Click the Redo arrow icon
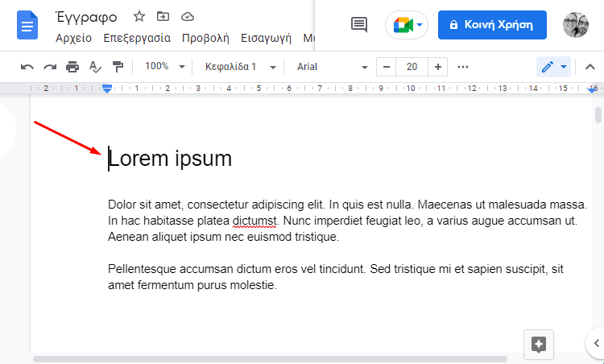 50,67
